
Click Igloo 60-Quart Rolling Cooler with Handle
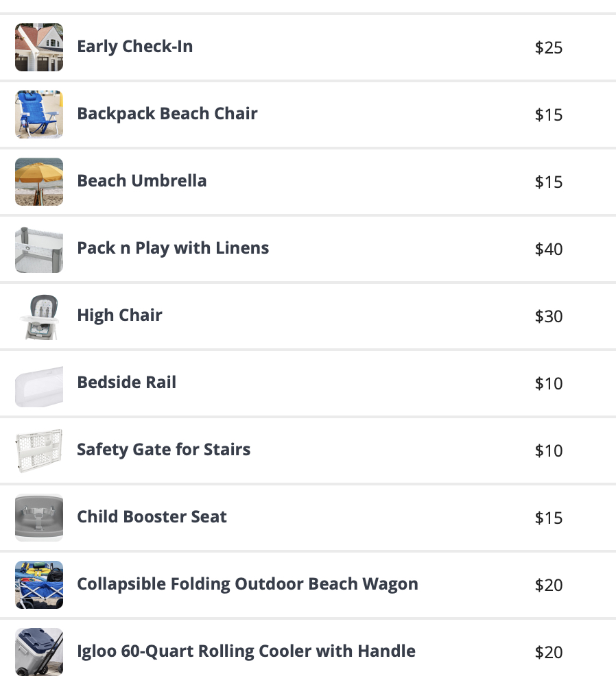pos(246,651)
